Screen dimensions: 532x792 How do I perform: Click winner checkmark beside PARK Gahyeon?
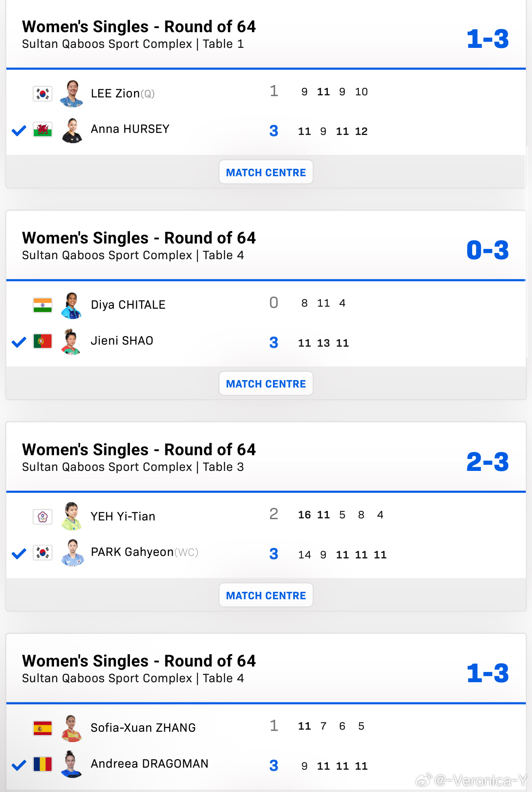click(x=19, y=553)
